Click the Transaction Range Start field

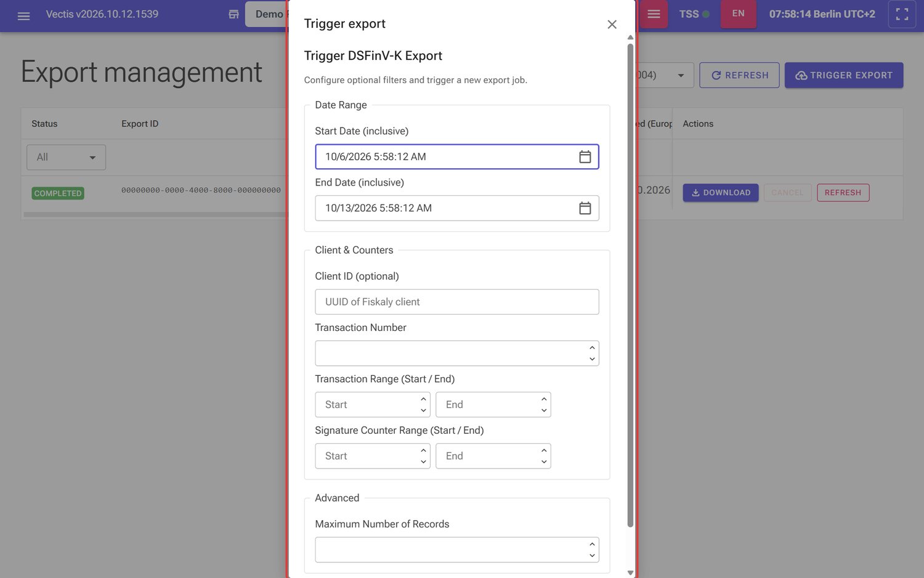point(372,405)
